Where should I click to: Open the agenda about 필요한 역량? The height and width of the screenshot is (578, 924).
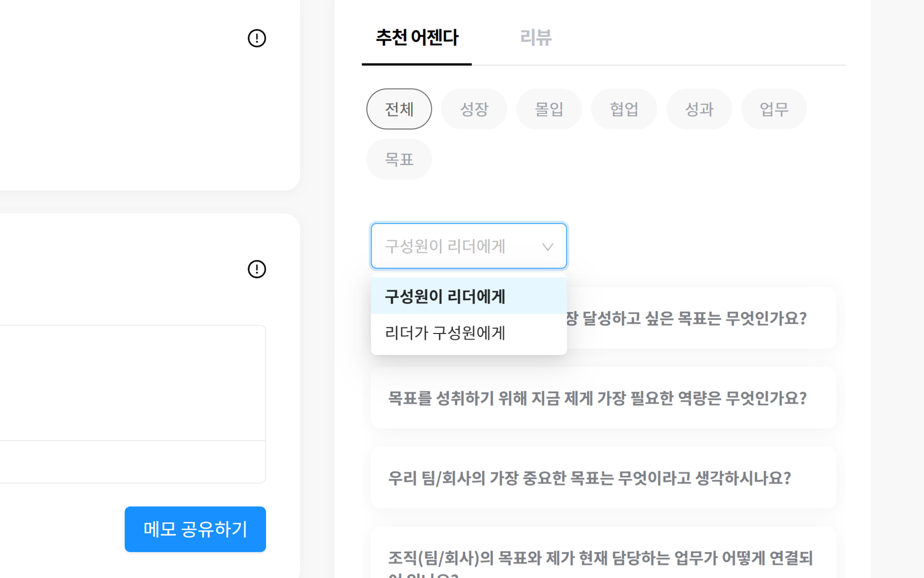[x=601, y=398]
